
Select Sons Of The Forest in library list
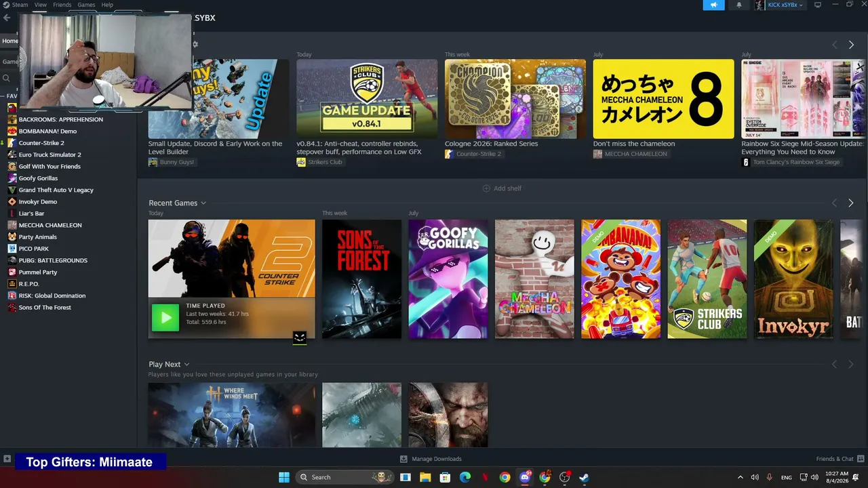[x=45, y=308]
